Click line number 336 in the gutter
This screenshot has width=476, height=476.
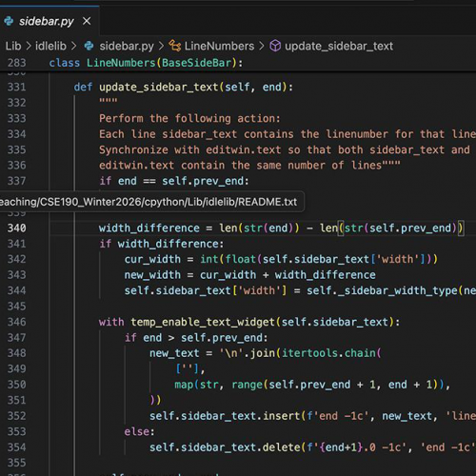coord(16,165)
